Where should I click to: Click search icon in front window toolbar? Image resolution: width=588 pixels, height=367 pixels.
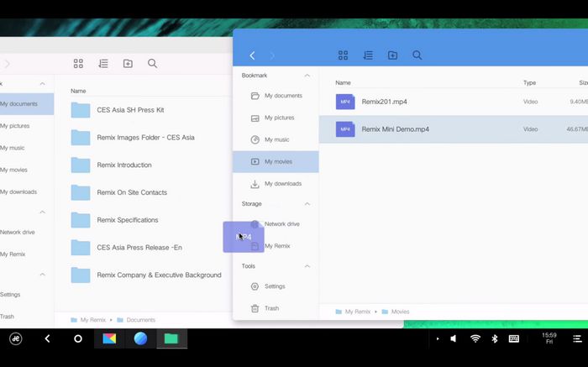click(x=417, y=55)
